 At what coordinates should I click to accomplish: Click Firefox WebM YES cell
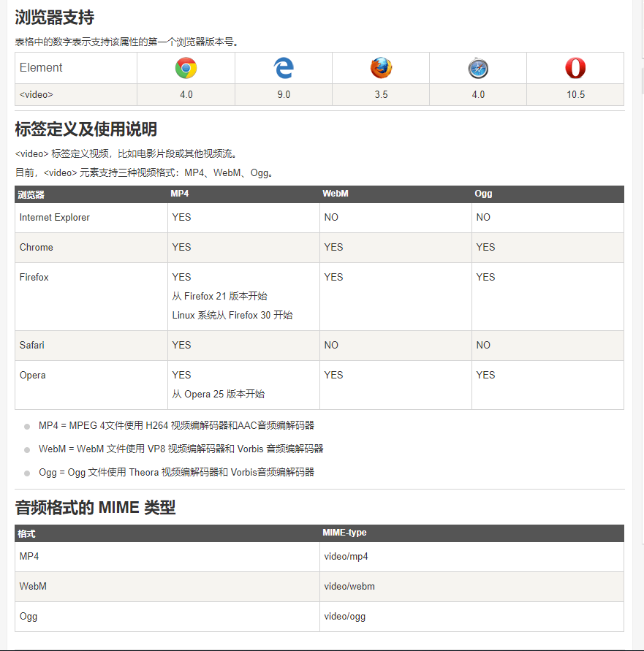click(395, 297)
